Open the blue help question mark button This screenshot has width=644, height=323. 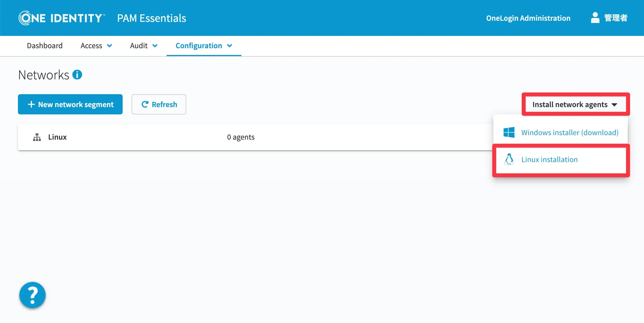coord(32,295)
